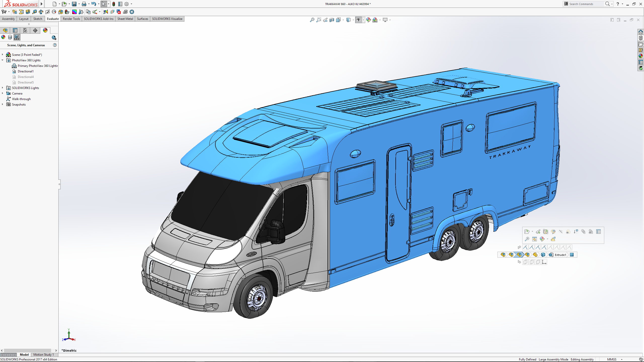Open the Save button dropdown arrow
This screenshot has width=644, height=362.
79,4
